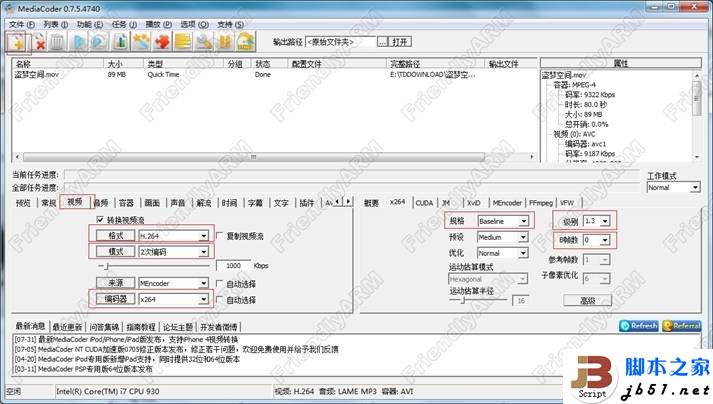Click the 编码器 button
Viewport: 713px width, 404px height.
point(115,299)
